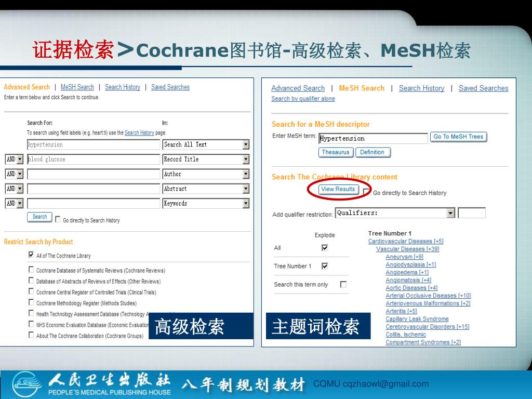532x399 pixels.
Task: Check Cochrane Methodology Register option
Action: pos(31,302)
